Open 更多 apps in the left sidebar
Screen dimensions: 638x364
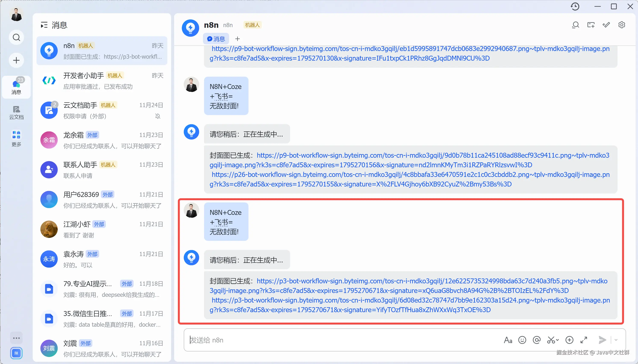click(16, 138)
